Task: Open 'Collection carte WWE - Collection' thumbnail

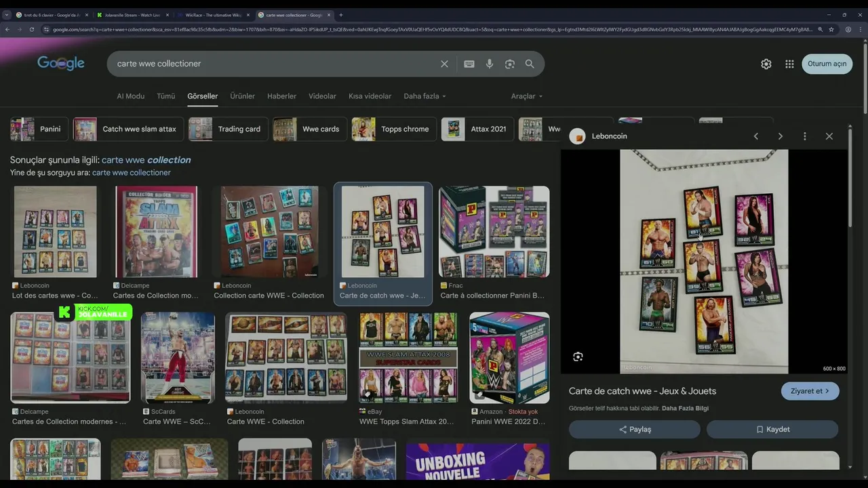Action: 269,232
